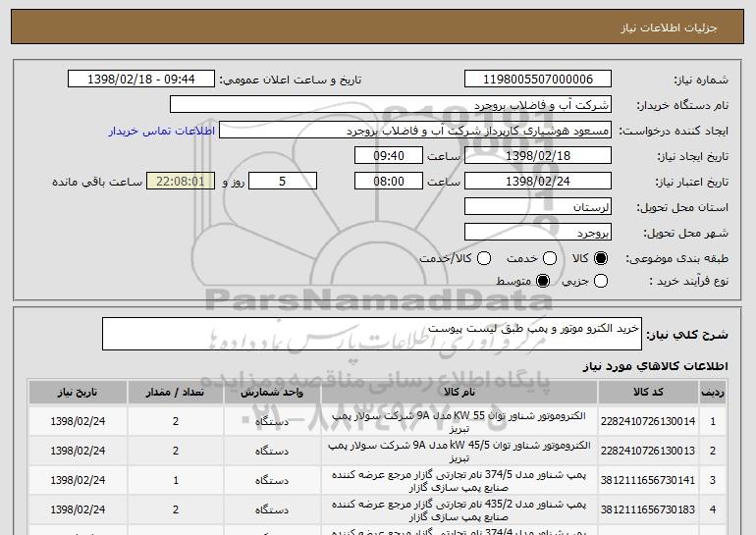This screenshot has width=756, height=535.
Task: Click the ردیف column header
Action: point(713,393)
